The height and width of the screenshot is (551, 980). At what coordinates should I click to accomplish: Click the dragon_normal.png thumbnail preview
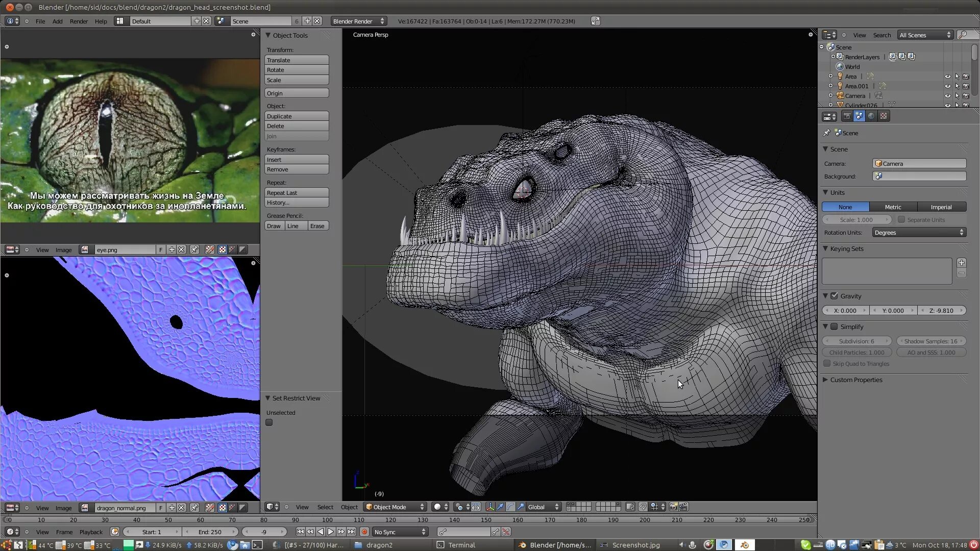[84, 508]
